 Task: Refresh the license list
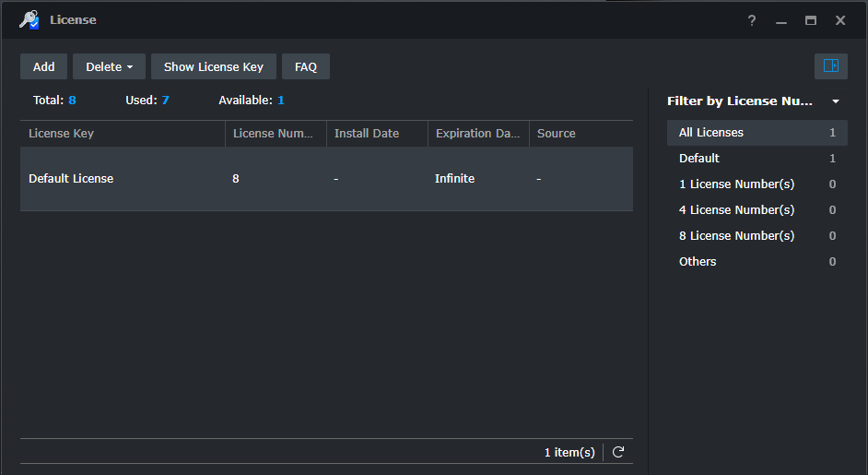(618, 452)
